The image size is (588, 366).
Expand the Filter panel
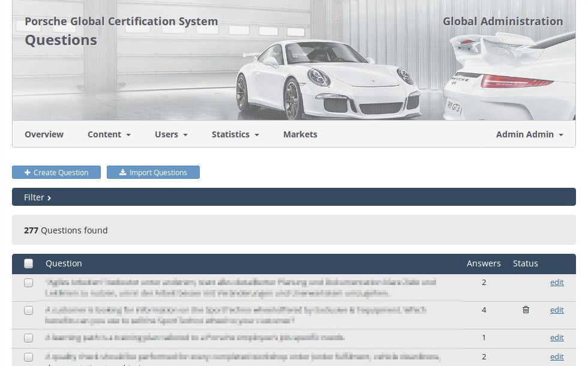pos(37,197)
